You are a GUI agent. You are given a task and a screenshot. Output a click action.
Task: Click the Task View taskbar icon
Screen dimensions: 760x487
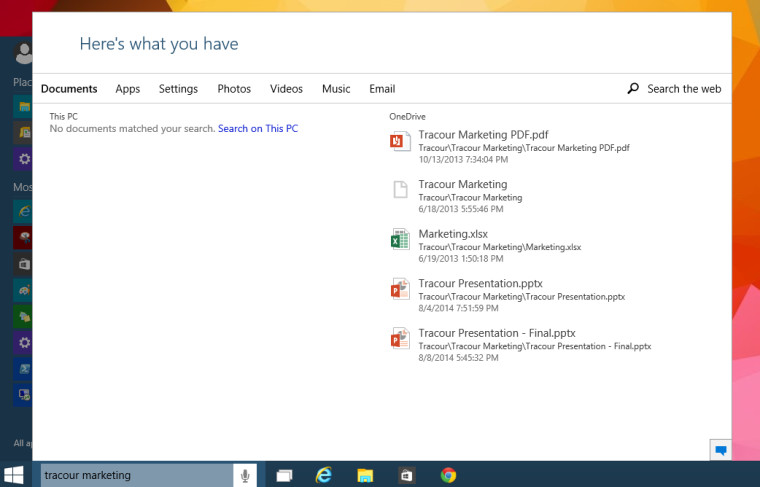pyautogui.click(x=284, y=475)
